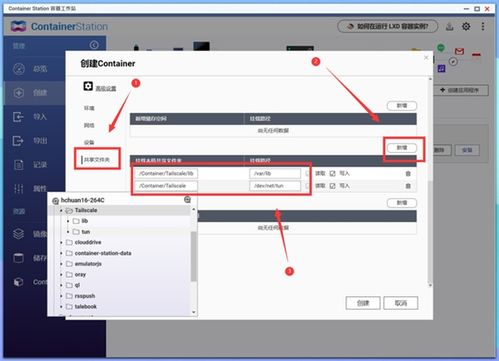This screenshot has height=361, width=499.
Task: Expand the clouddrive folder node
Action: pyautogui.click(x=61, y=242)
